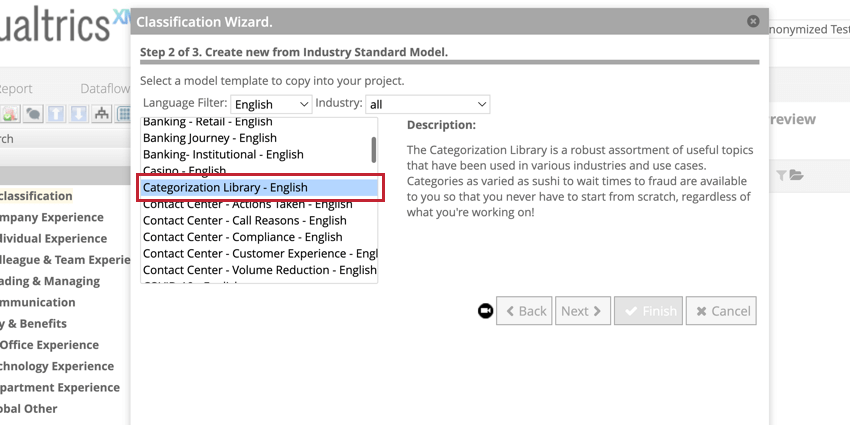Screen dimensions: 850x425
Task: Open the Report tab behind the wizard
Action: point(15,88)
